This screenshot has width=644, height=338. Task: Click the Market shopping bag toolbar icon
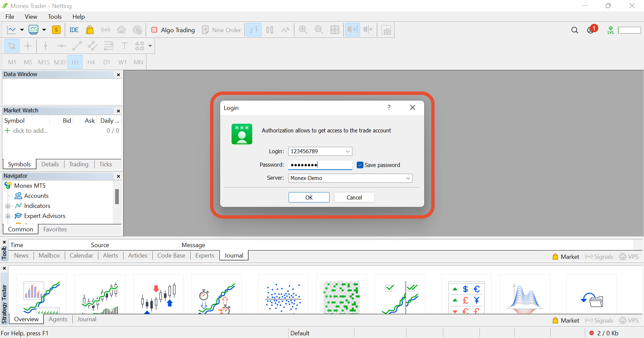[90, 30]
